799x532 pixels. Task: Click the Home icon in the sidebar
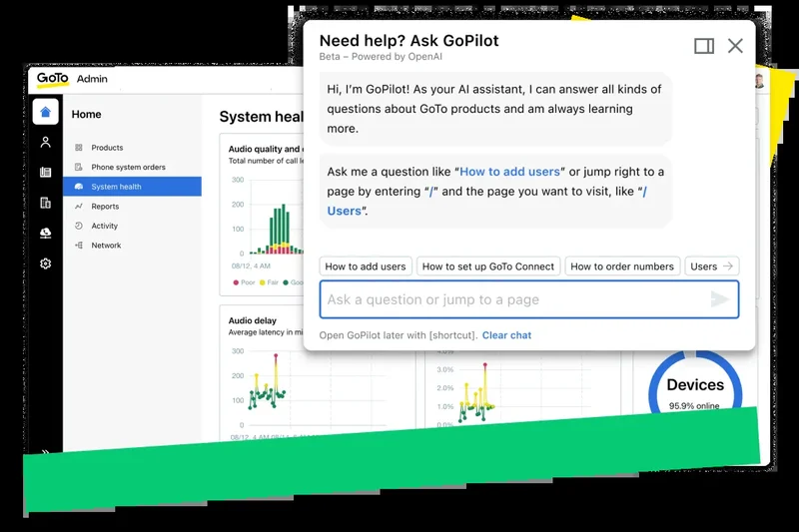(45, 112)
